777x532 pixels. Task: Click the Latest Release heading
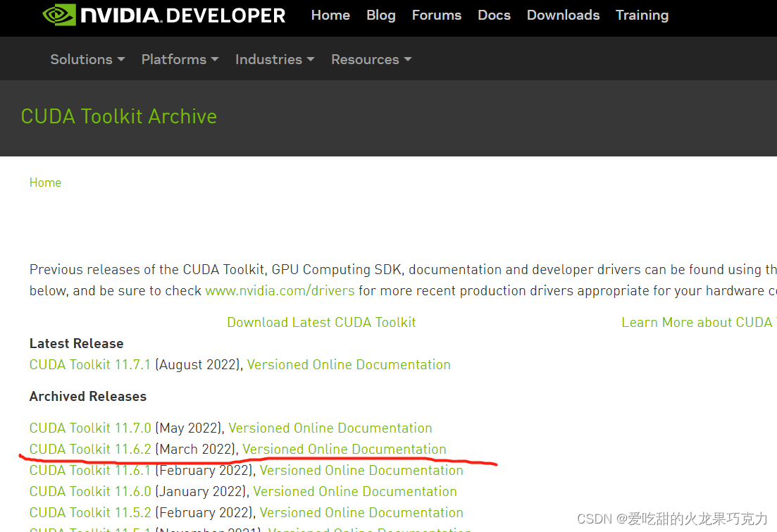point(76,344)
